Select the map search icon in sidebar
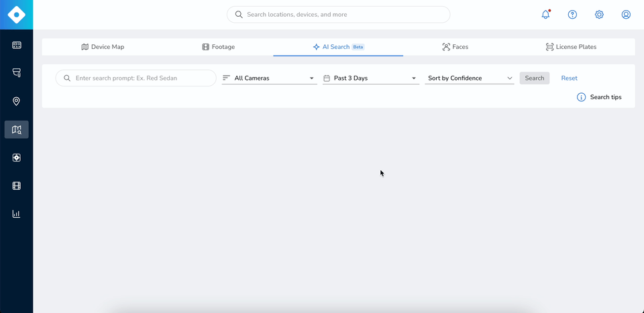644x313 pixels. [x=16, y=129]
